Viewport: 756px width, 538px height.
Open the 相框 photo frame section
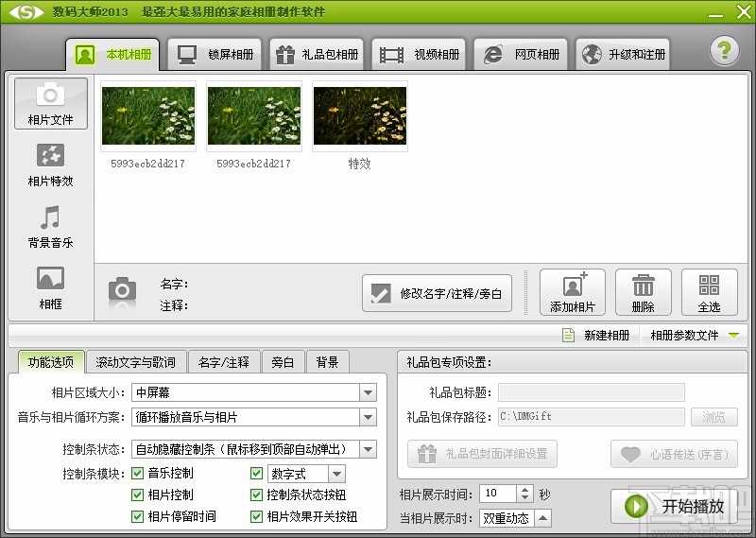[50, 286]
